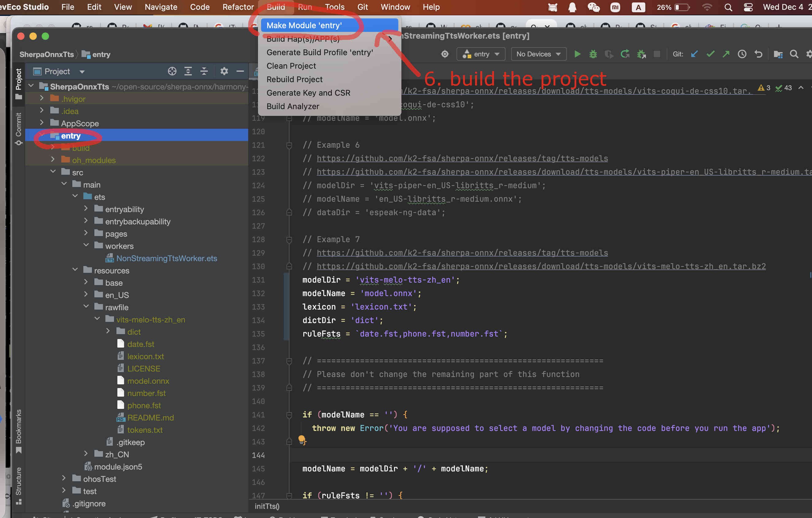The image size is (812, 518).
Task: Open the Refactor menu
Action: (238, 7)
